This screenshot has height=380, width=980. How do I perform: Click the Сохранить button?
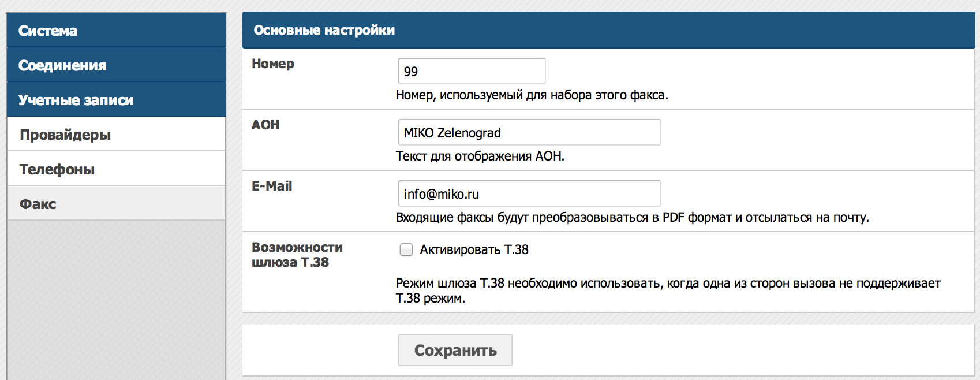(455, 350)
